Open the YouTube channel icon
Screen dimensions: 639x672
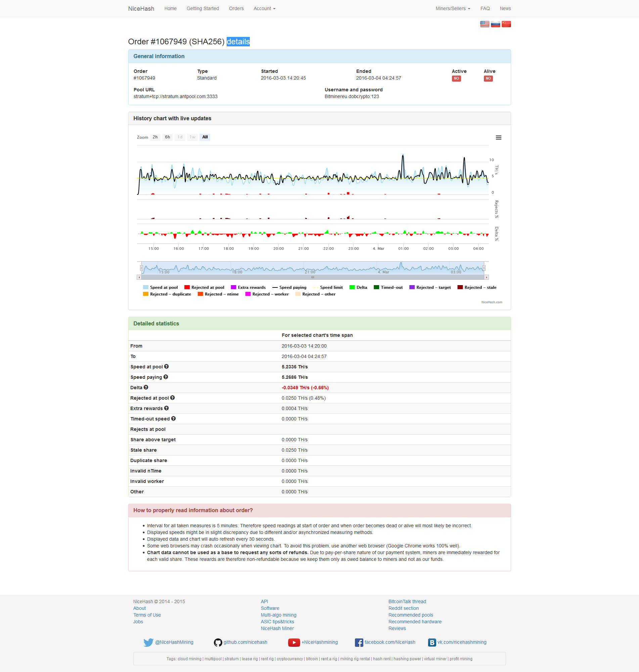[x=293, y=642]
